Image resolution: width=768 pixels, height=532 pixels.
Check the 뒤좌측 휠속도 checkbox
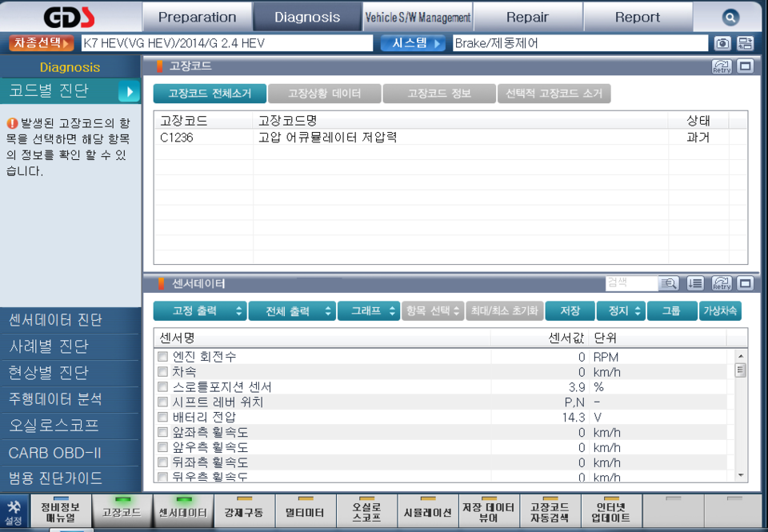pyautogui.click(x=162, y=462)
